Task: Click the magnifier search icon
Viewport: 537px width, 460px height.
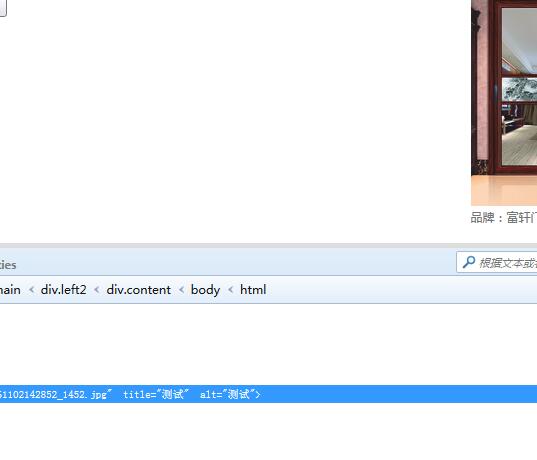Action: (x=469, y=262)
